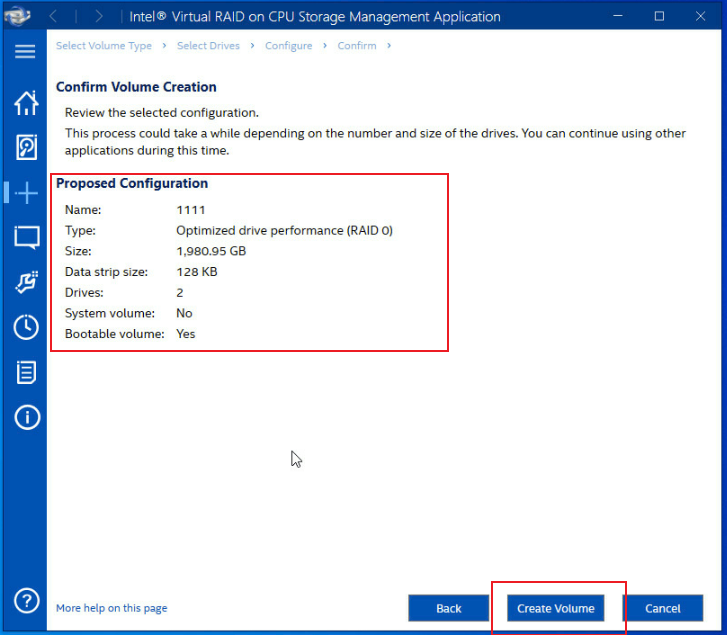Open the drive search icon in the sidebar
Image resolution: width=727 pixels, height=635 pixels.
tap(26, 147)
